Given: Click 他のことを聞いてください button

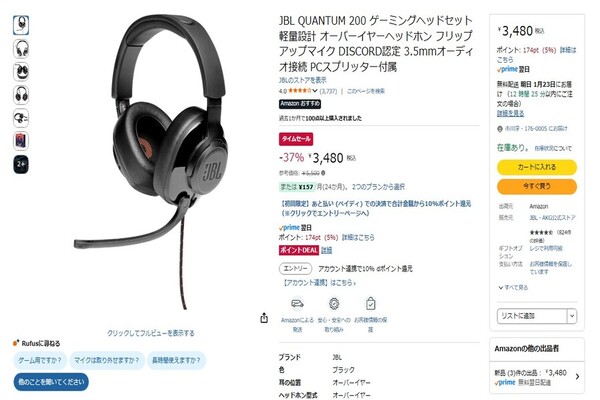Looking at the screenshot, I should [51, 382].
